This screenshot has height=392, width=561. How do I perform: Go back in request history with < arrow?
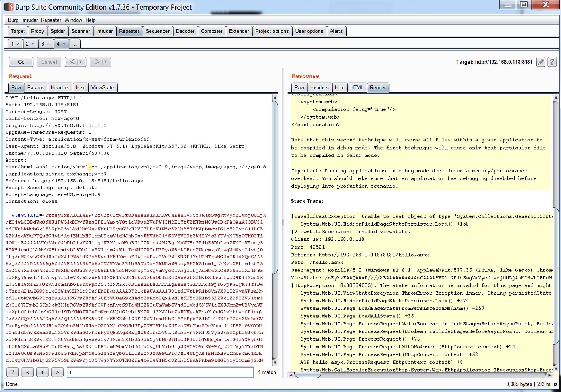tap(71, 62)
